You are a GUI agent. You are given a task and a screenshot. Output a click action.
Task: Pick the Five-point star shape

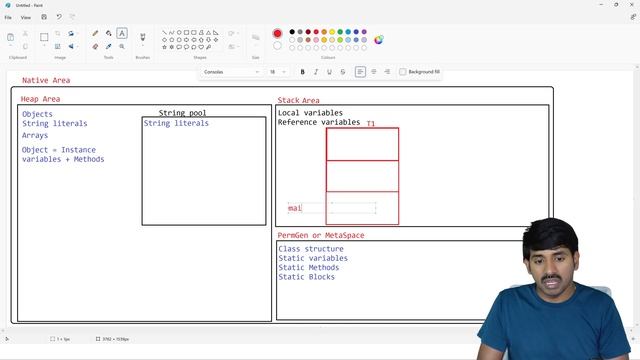[164, 47]
